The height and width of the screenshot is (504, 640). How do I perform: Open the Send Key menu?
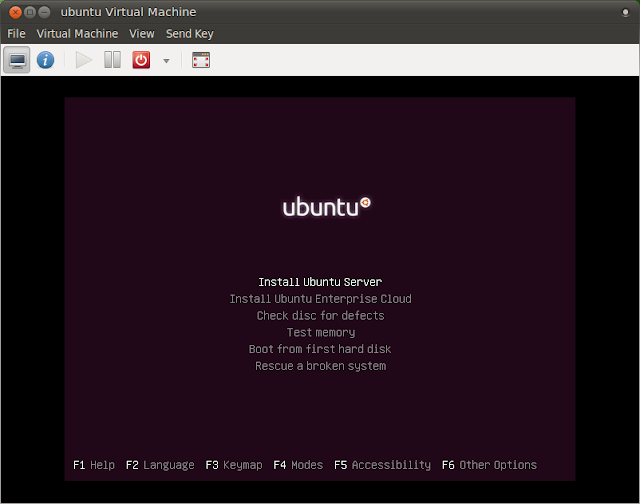click(x=190, y=33)
